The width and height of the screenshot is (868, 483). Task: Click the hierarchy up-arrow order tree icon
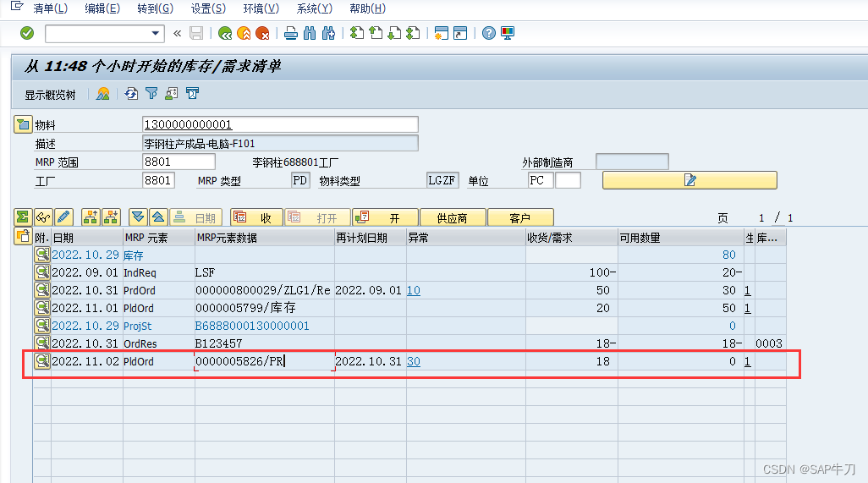(x=91, y=217)
